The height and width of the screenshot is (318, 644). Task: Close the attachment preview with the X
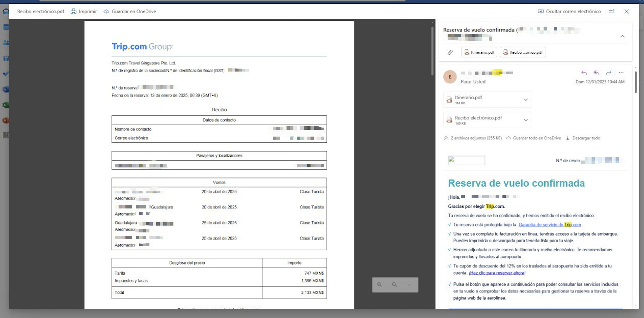[627, 11]
